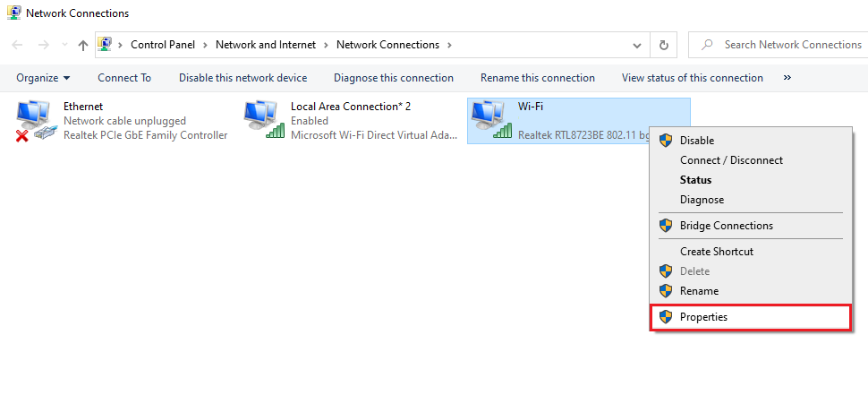Show more toolbar commands chevron

coord(787,78)
